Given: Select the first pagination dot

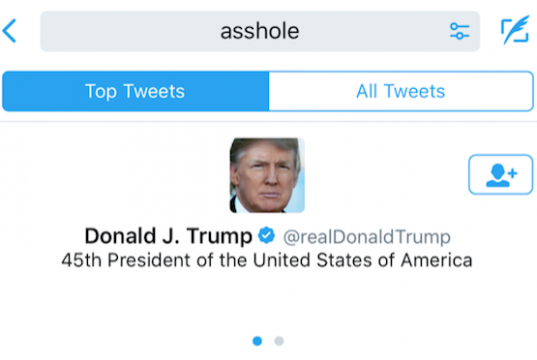Looking at the screenshot, I should [x=257, y=341].
